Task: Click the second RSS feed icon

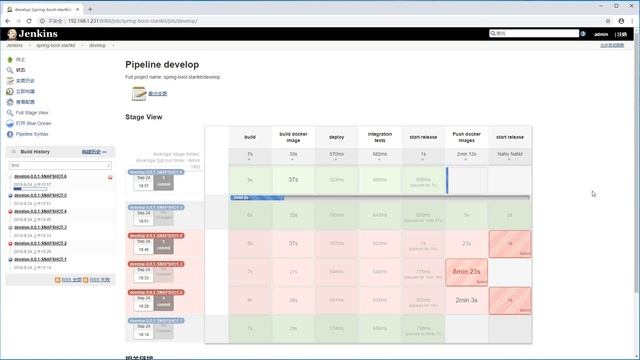Action: [86, 280]
